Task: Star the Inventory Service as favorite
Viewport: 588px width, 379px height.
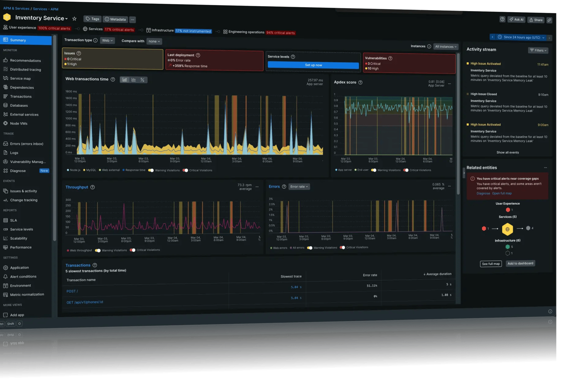Action: click(74, 19)
